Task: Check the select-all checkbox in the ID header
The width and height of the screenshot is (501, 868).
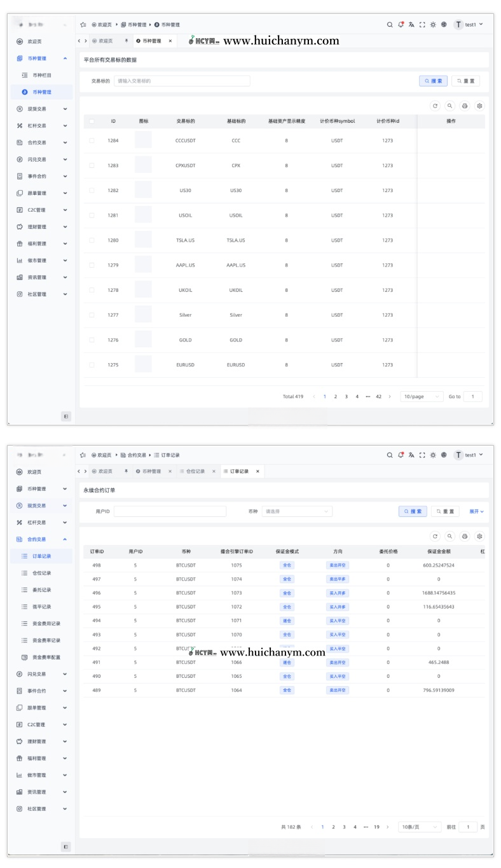Action: tap(92, 121)
